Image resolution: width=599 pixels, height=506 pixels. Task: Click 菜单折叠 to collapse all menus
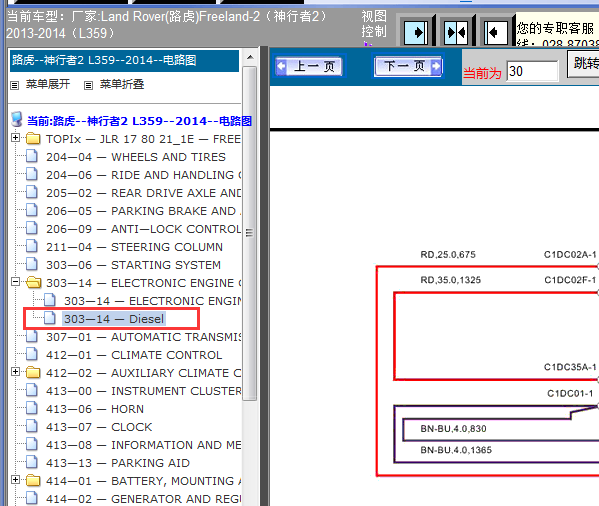122,84
